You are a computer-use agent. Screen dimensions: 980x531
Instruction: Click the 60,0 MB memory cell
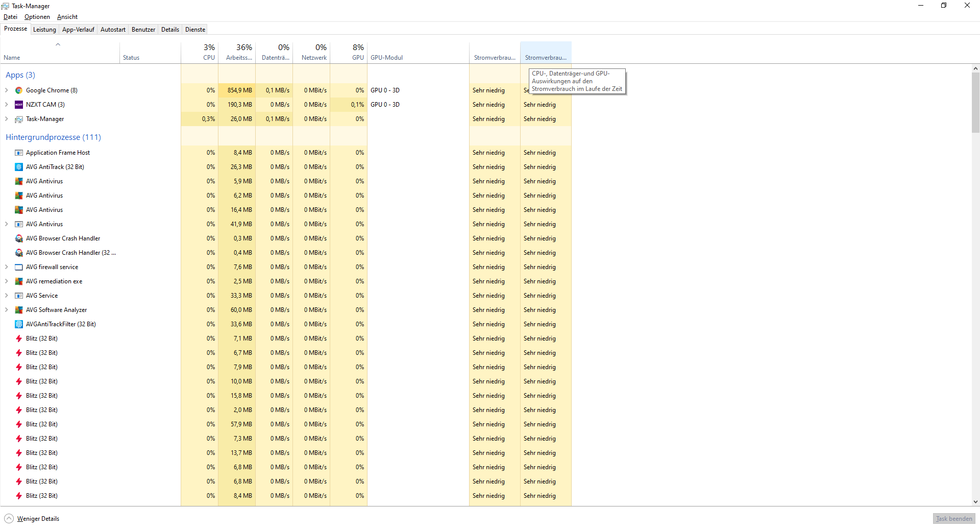(237, 310)
